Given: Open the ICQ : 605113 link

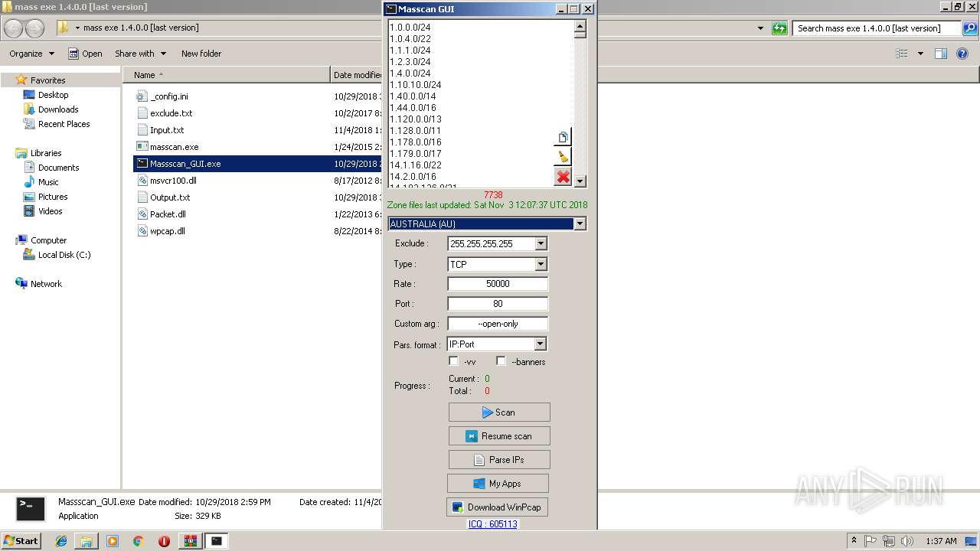Looking at the screenshot, I should [x=492, y=524].
